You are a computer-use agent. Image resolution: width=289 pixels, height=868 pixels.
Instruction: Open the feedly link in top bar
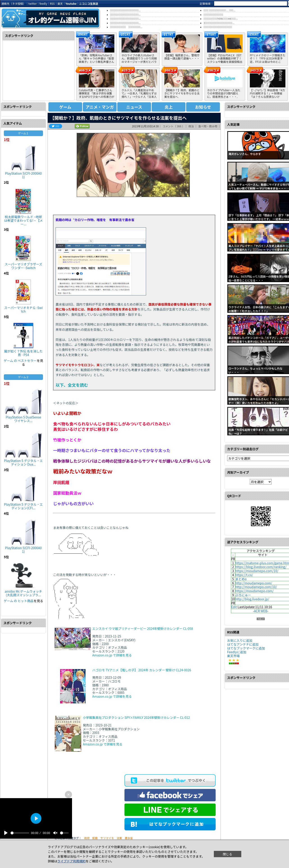click(x=43, y=4)
